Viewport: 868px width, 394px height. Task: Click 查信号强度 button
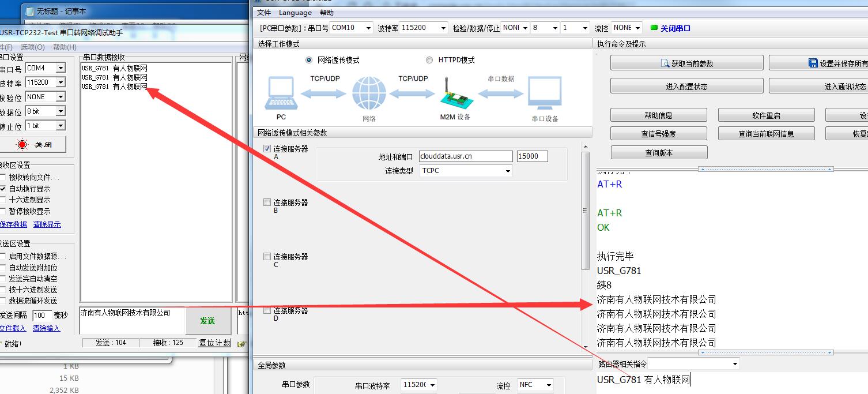pyautogui.click(x=659, y=134)
